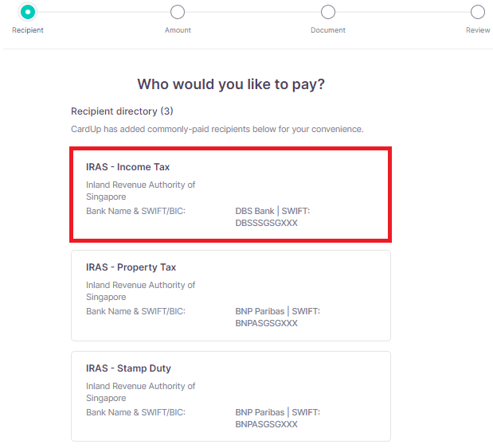Click the CardUp commonly-paid recipients note

click(217, 129)
